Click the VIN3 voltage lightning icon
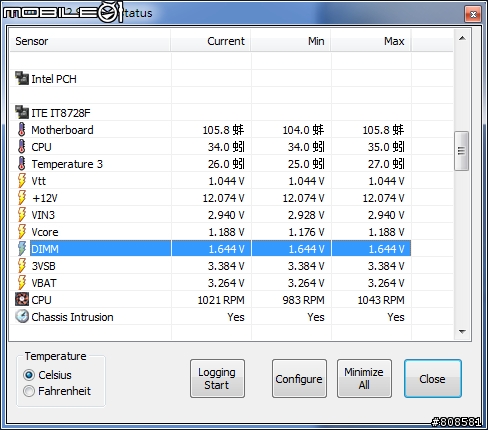This screenshot has height=430, width=488. click(22, 215)
